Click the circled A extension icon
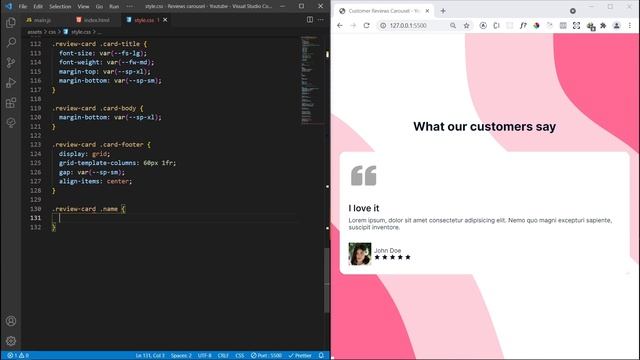640x360 pixels. tap(483, 25)
